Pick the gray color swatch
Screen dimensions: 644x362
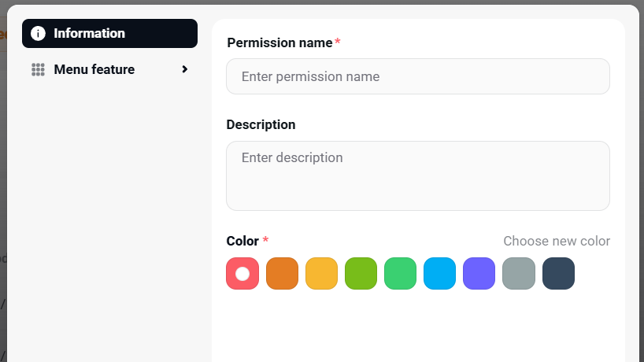tap(519, 273)
